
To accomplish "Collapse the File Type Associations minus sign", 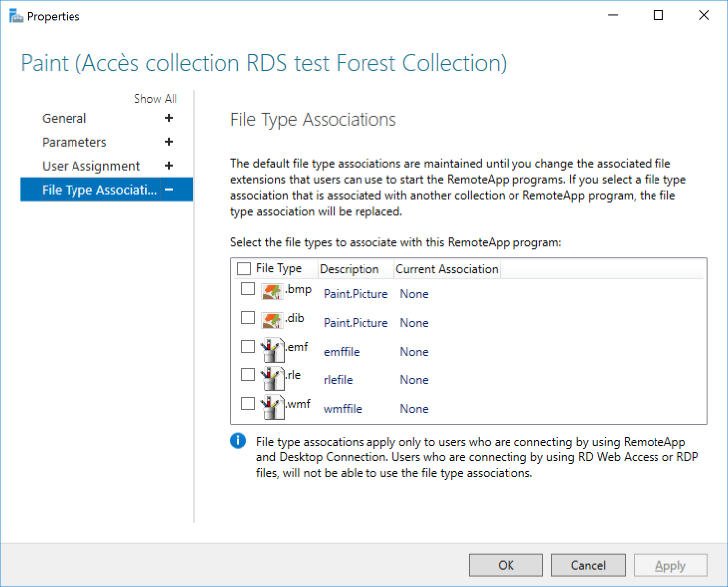I will click(169, 190).
